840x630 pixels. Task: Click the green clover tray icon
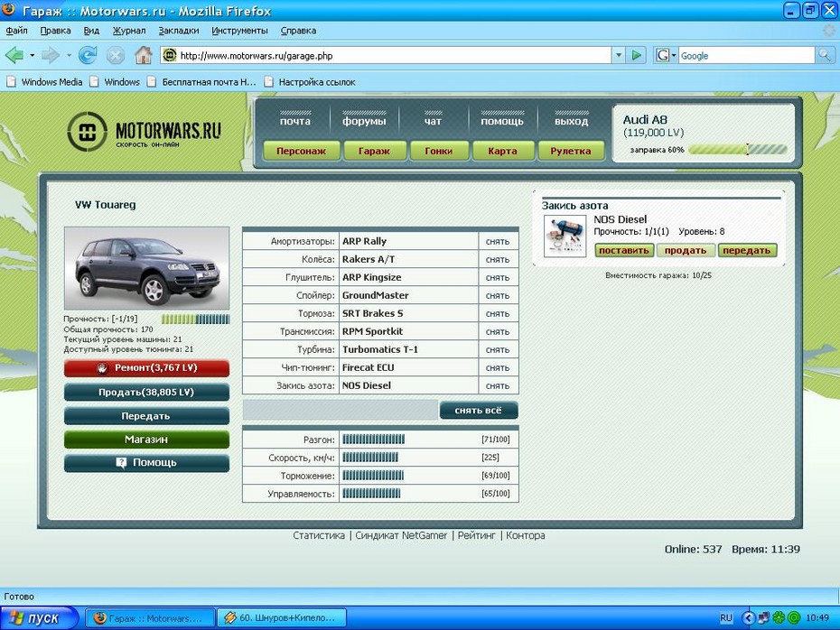[x=779, y=617]
